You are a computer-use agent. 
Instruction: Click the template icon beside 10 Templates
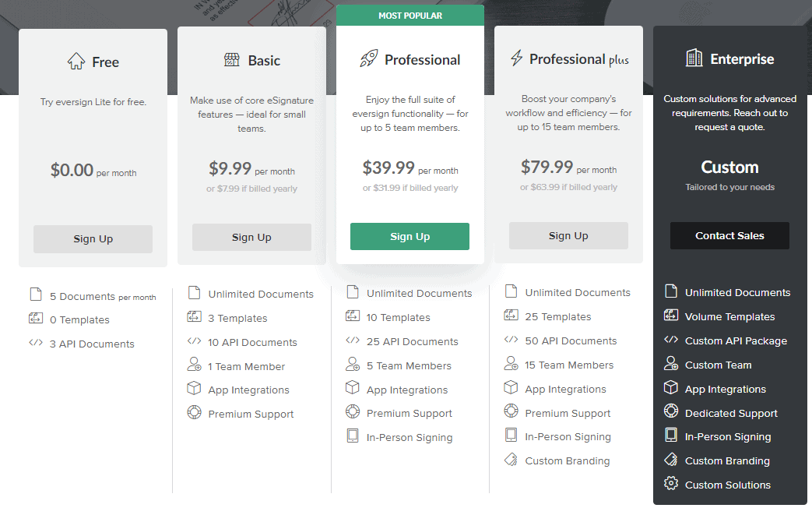(x=354, y=317)
